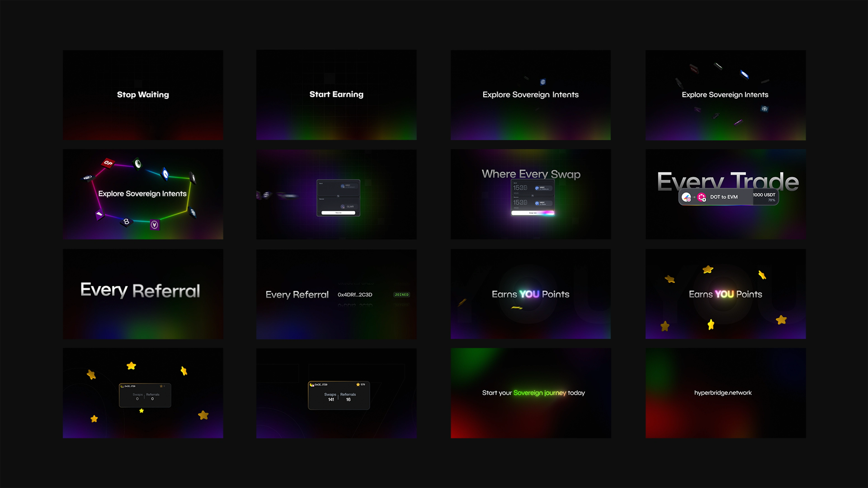This screenshot has width=868, height=488.
Task: Click the red OP chain icon
Action: (108, 163)
